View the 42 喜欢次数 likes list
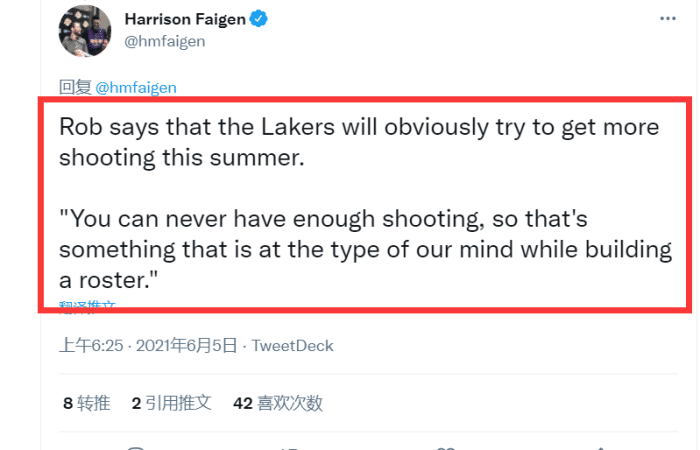Viewport: 700px width, 450px height. click(277, 403)
